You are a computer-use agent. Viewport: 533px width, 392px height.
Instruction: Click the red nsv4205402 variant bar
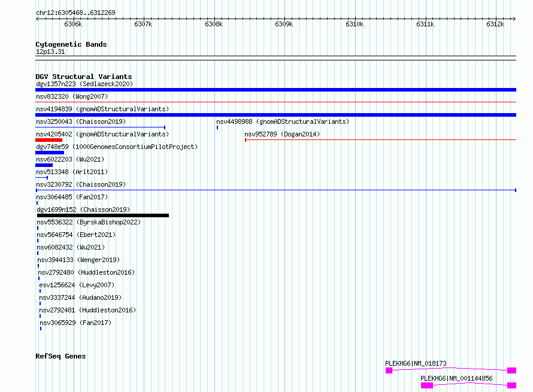(x=49, y=140)
